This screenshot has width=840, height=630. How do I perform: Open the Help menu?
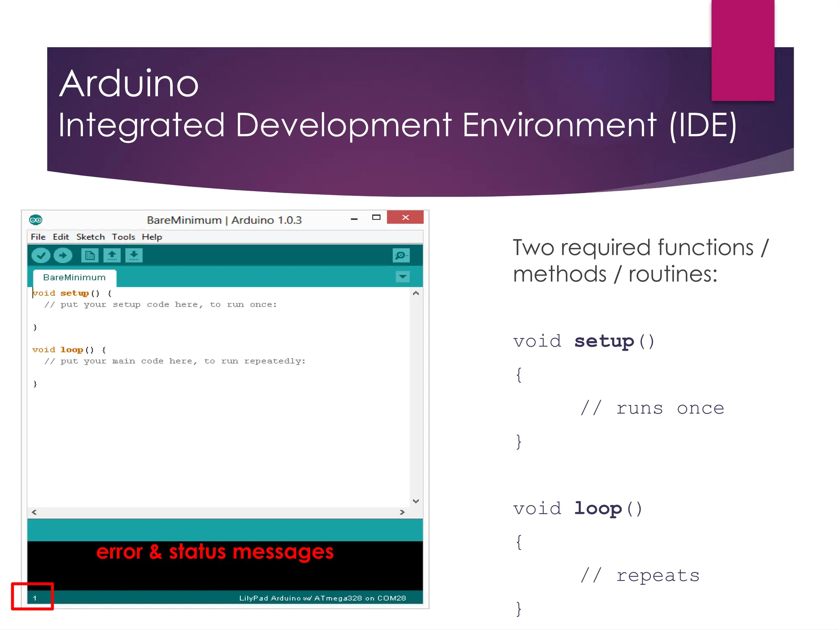point(152,237)
